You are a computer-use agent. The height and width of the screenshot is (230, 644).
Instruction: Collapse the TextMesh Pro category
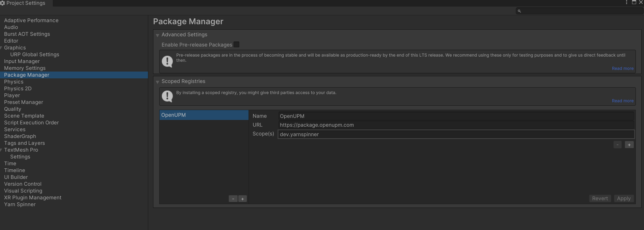point(2,150)
